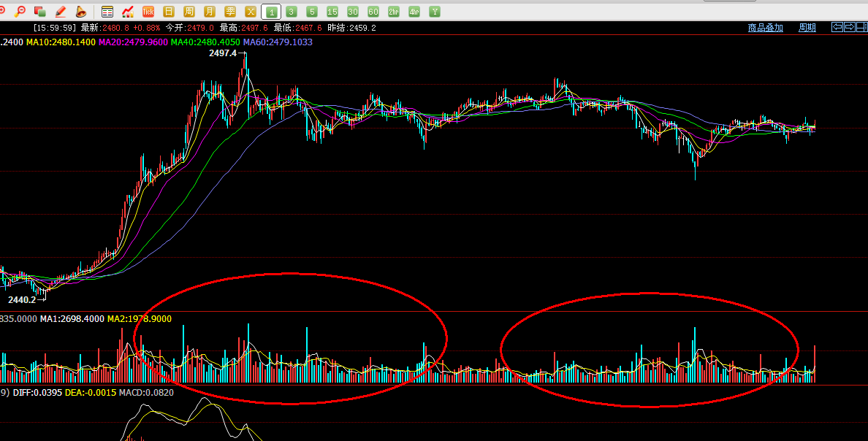This screenshot has height=441, width=868.
Task: Click the zoom-out magnifier icon
Action: (x=20, y=11)
